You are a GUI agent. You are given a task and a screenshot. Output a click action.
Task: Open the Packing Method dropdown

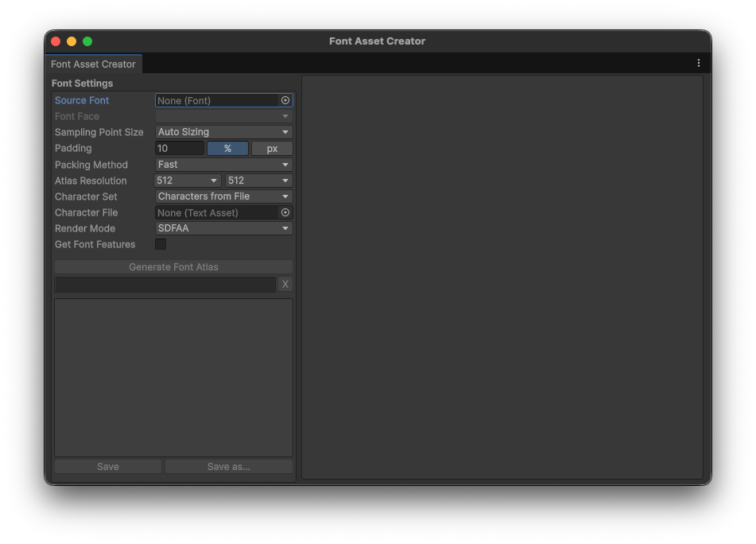coord(223,165)
